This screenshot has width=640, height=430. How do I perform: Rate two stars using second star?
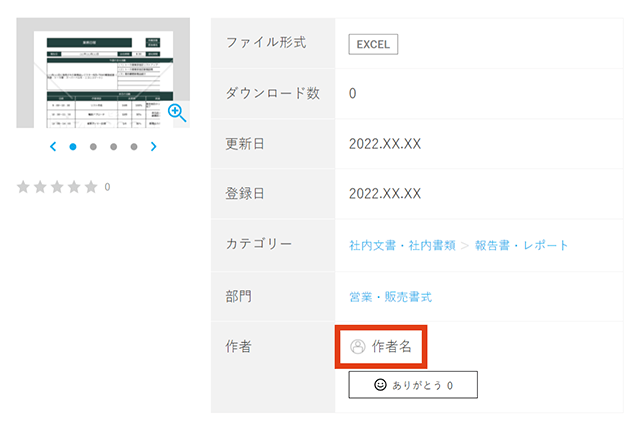(x=41, y=187)
